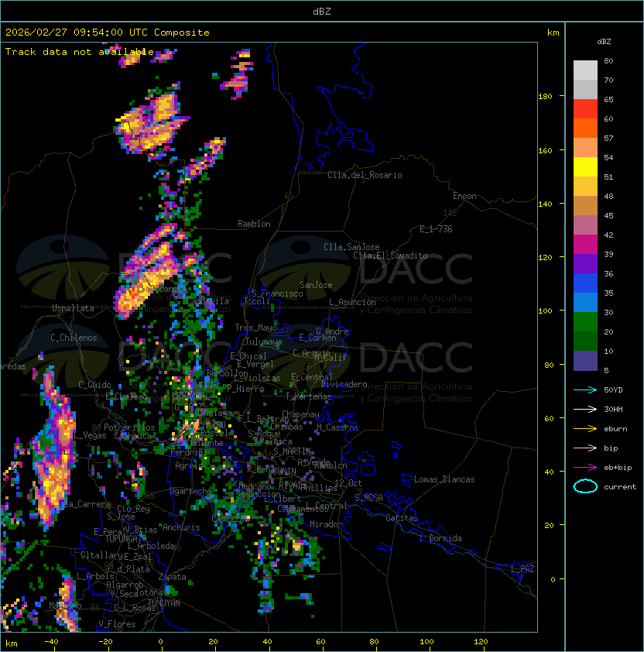Click the 'V_Flores' map label
Image resolution: width=644 pixels, height=652 pixels.
point(117,624)
